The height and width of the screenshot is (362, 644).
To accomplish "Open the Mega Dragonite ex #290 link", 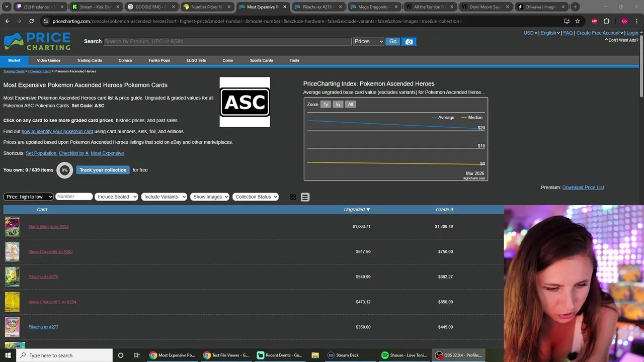I will pos(50,251).
